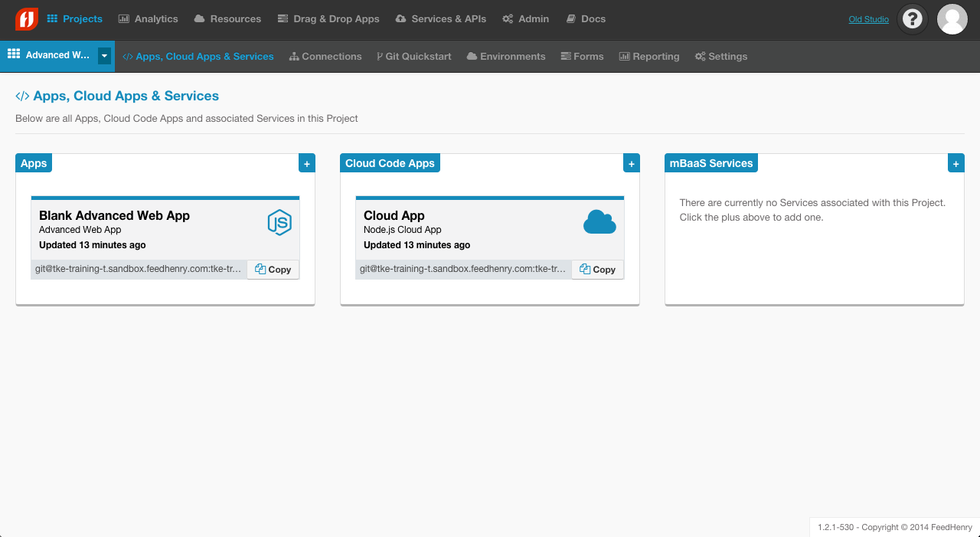Switch to the Git Quickstart tab

point(414,56)
